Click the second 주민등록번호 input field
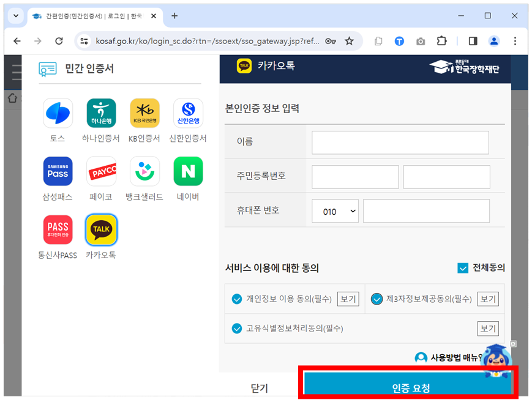This screenshot has height=400, width=532. click(446, 177)
